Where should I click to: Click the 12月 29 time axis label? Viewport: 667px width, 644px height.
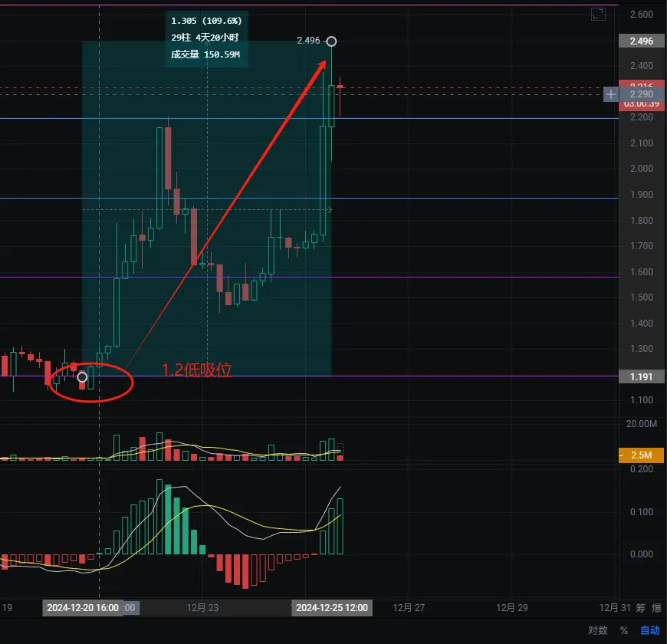point(512,607)
